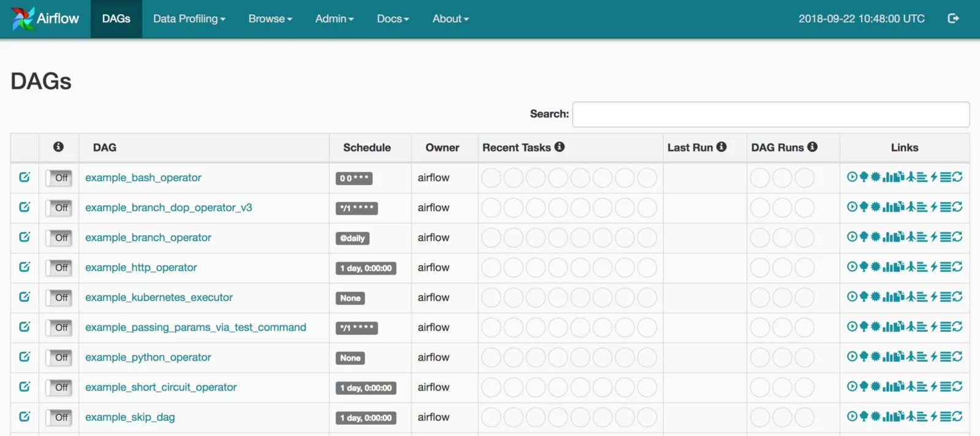The width and height of the screenshot is (980, 436).
Task: Click the info icon beside Last Run
Action: (722, 147)
